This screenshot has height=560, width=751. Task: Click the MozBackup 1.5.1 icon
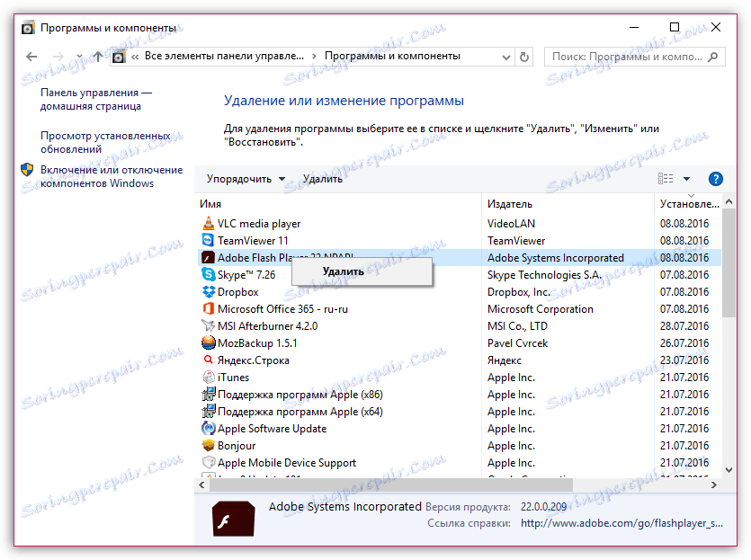209,342
